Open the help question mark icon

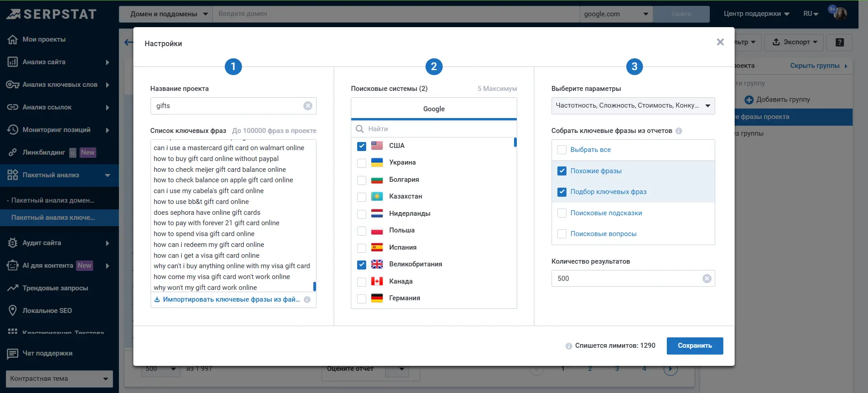[x=840, y=43]
